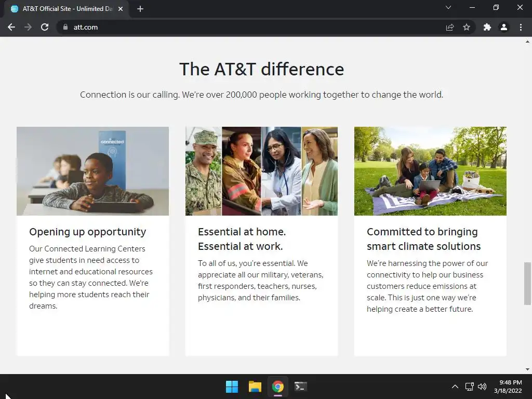Click the reduce emissions at scale paragraph

[x=428, y=286]
